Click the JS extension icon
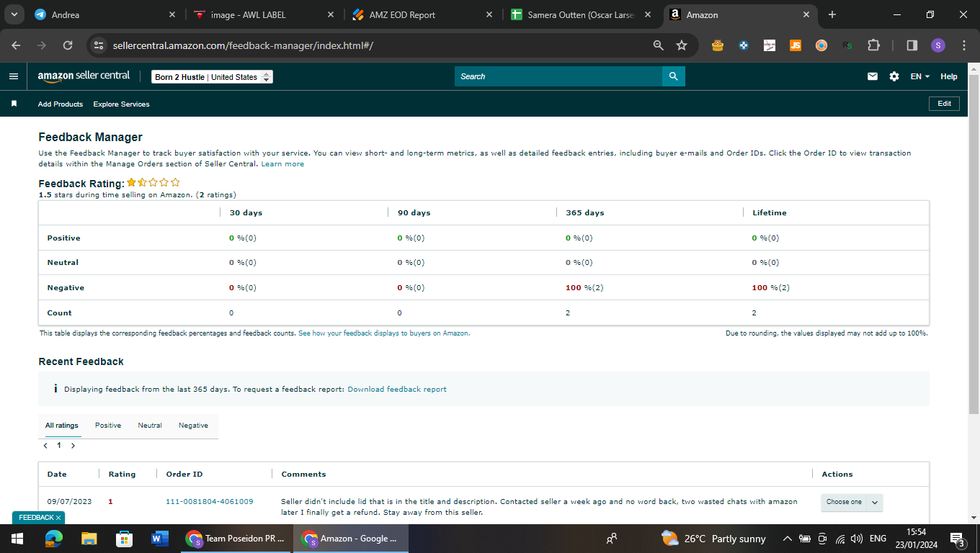This screenshot has width=980, height=553. pyautogui.click(x=796, y=45)
